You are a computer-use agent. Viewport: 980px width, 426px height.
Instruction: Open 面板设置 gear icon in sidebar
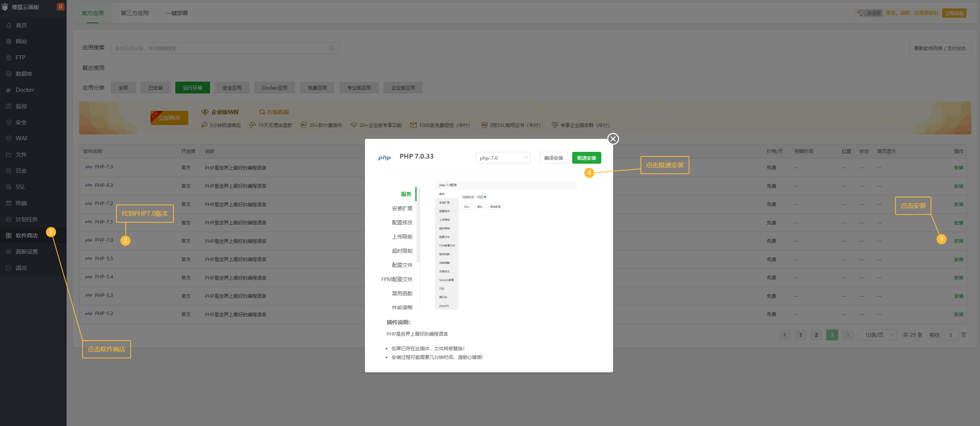coord(9,252)
